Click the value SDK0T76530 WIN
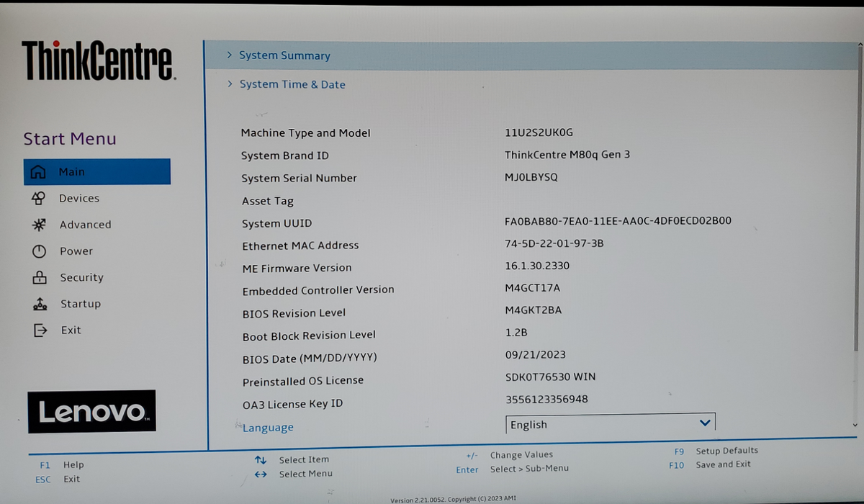The width and height of the screenshot is (864, 504). point(551,377)
